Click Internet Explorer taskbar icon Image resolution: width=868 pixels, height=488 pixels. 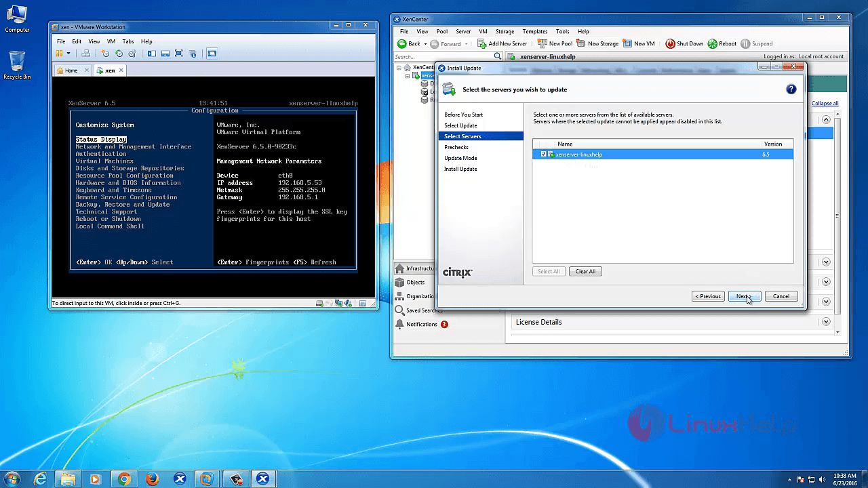40,479
